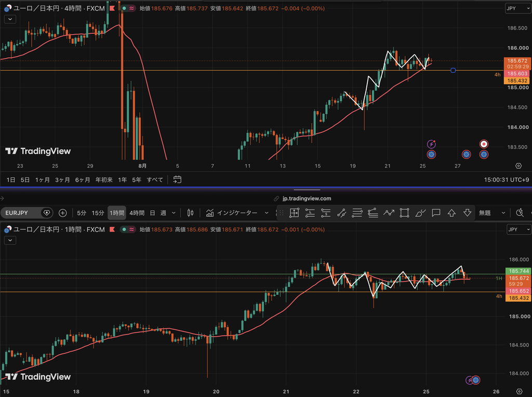Set range to 5日
The height and width of the screenshot is (397, 532).
click(x=25, y=179)
